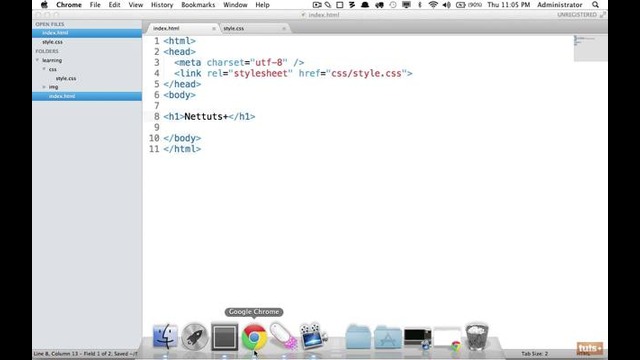
Task: Collapse the learning folder
Action: (x=38, y=60)
